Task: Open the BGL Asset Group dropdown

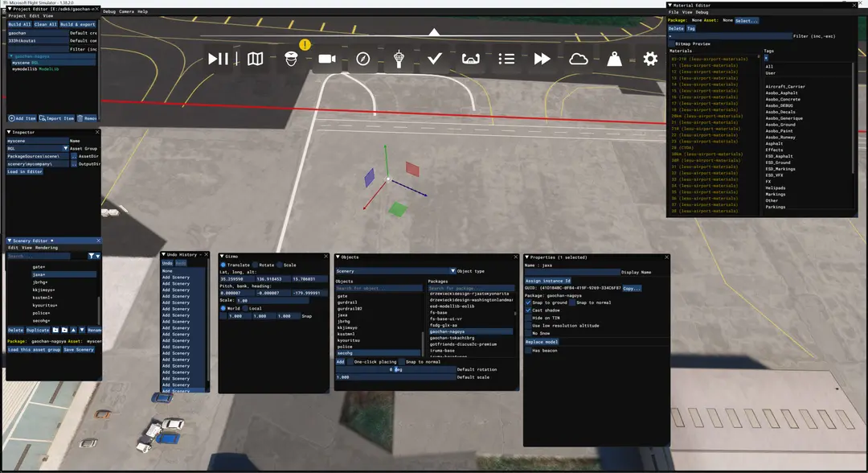Action: (x=37, y=149)
